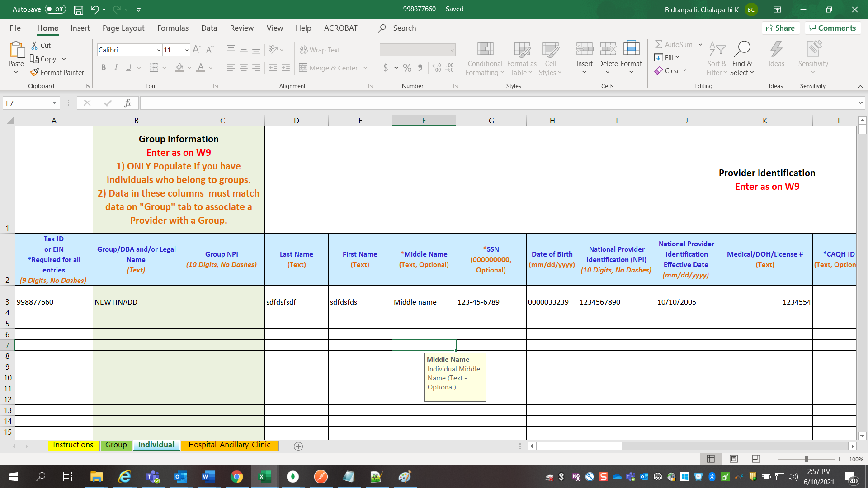This screenshot has height=488, width=868.
Task: Toggle the AutoSave switch
Action: (x=55, y=9)
